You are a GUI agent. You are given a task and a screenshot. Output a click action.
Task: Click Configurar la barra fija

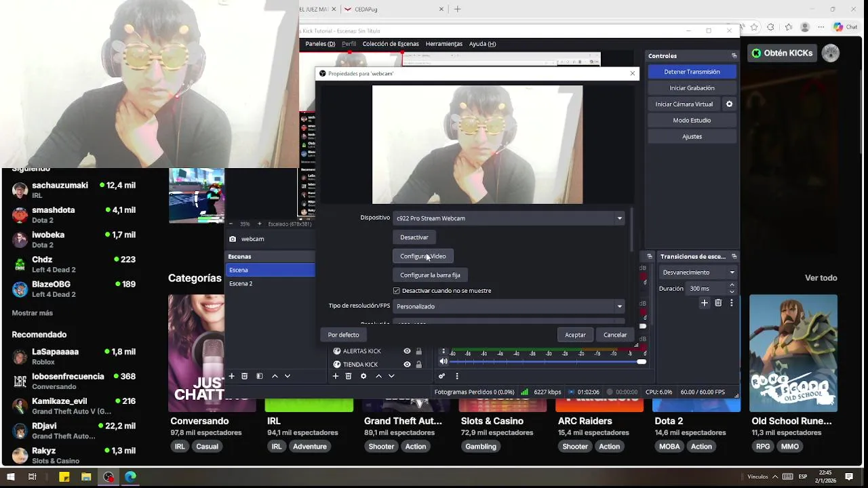tap(430, 275)
